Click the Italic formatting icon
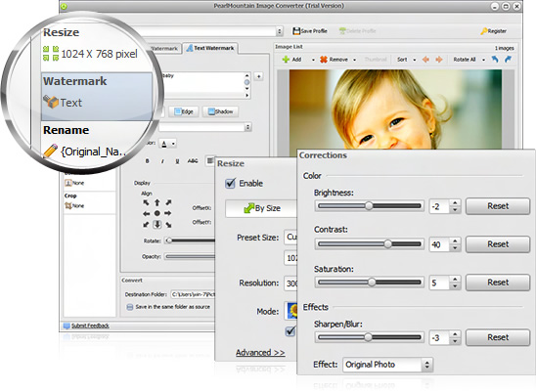This screenshot has width=536, height=392. coord(162,161)
